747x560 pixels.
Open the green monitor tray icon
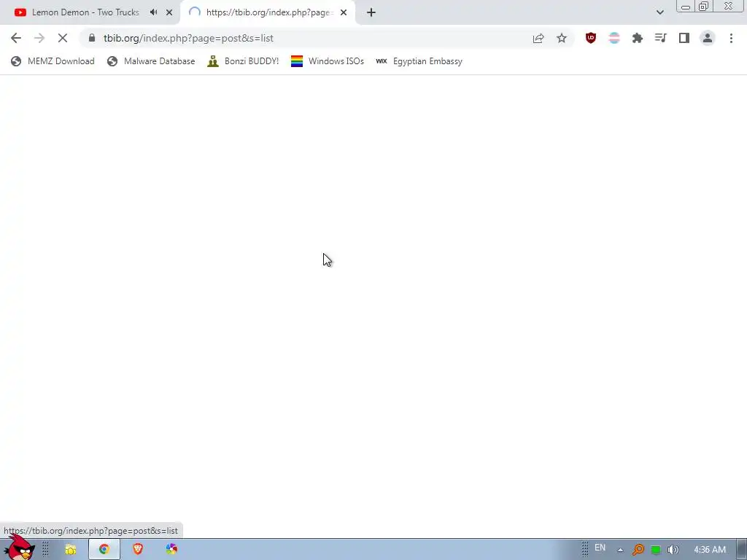click(656, 550)
